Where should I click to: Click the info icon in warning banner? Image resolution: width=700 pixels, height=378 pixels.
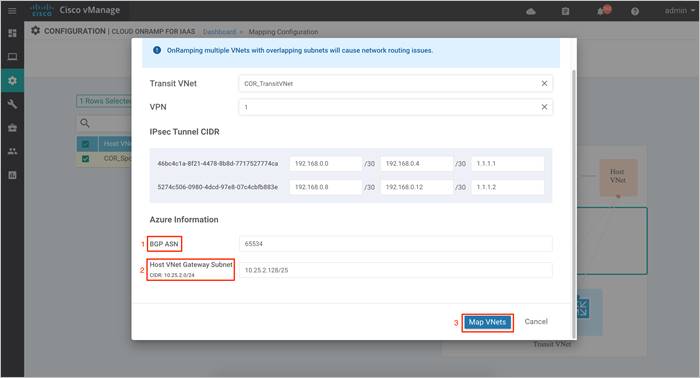click(157, 50)
